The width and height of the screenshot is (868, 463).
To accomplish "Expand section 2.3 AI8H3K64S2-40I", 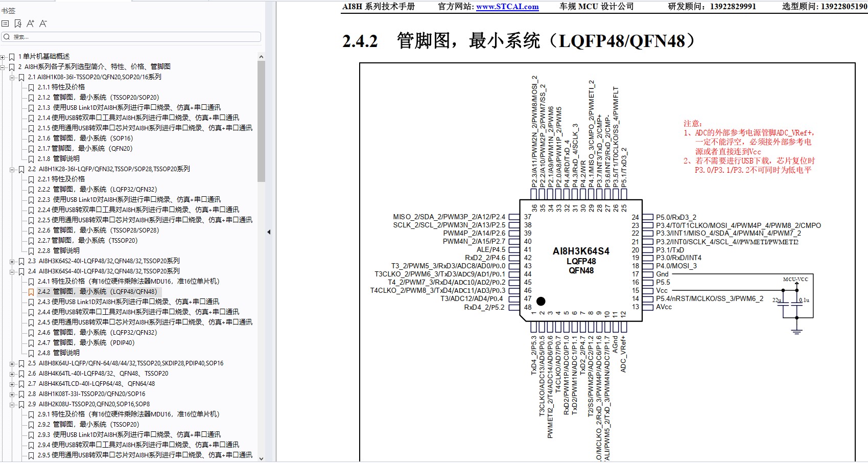I will point(12,261).
